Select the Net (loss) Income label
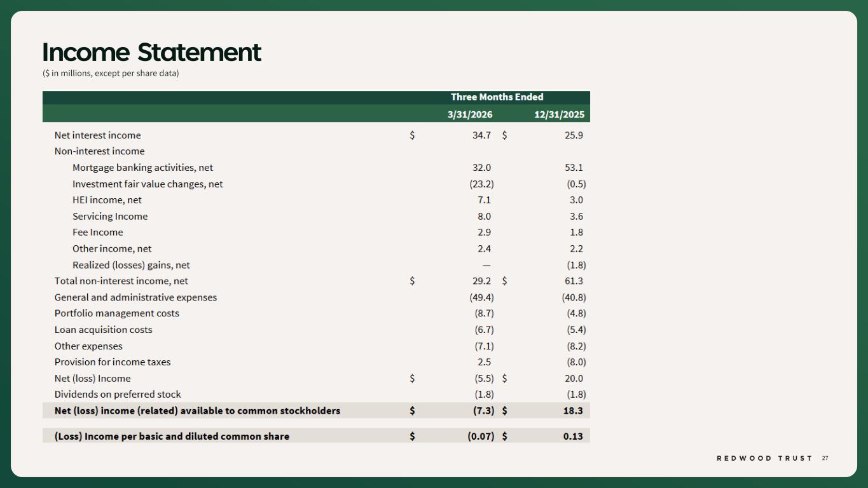Viewport: 868px width, 488px height. coord(92,379)
